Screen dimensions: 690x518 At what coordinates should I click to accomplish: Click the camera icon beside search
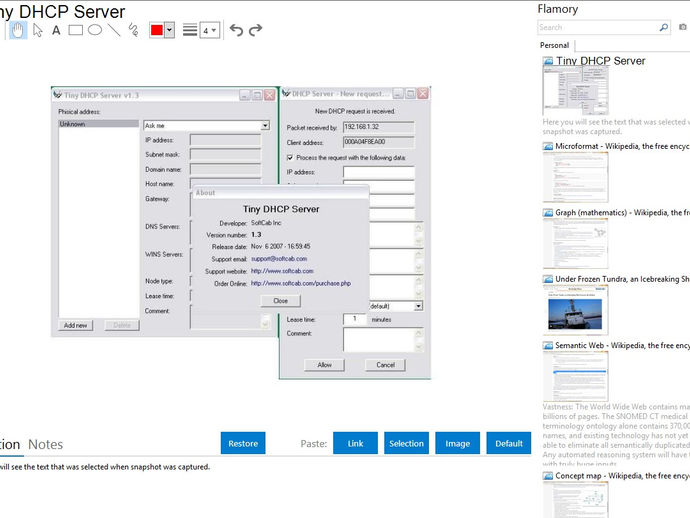683,27
